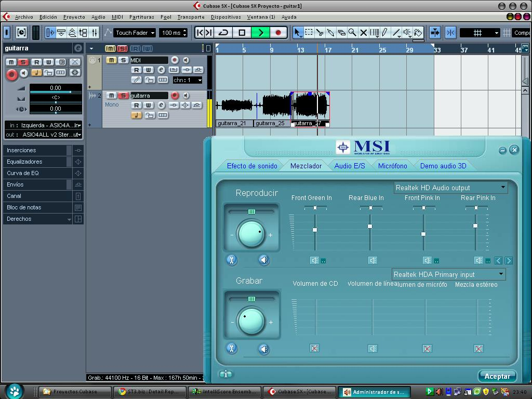Select the Line tool
The width and height of the screenshot is (532, 399).
pyautogui.click(x=396, y=33)
